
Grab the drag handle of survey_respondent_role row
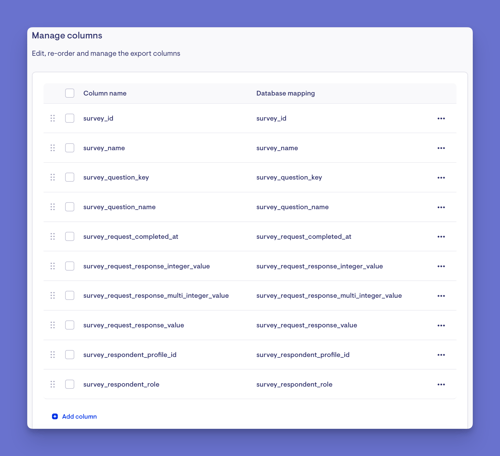tap(53, 384)
